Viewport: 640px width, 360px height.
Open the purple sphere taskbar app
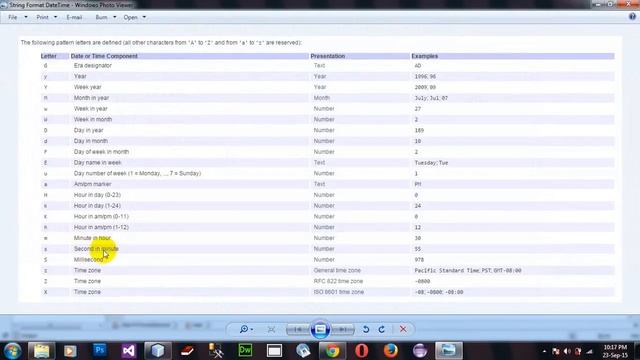click(x=420, y=351)
